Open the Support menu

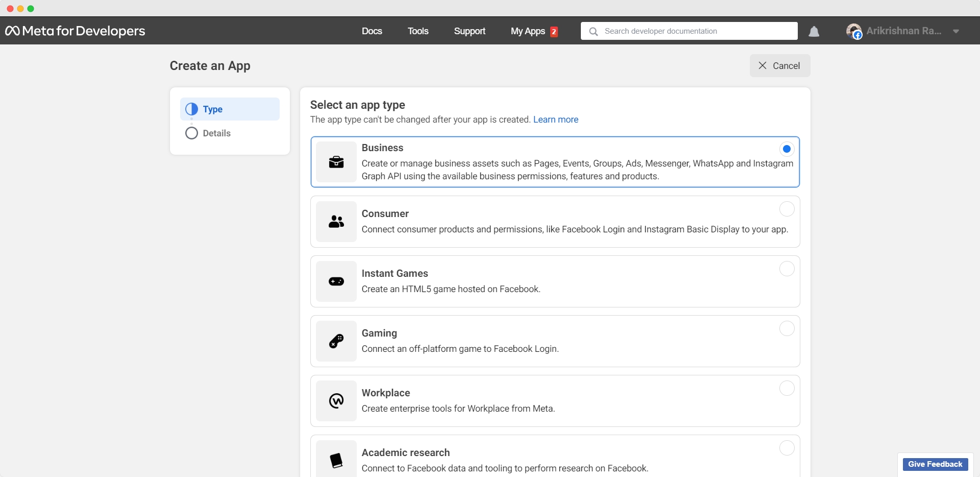pos(470,31)
